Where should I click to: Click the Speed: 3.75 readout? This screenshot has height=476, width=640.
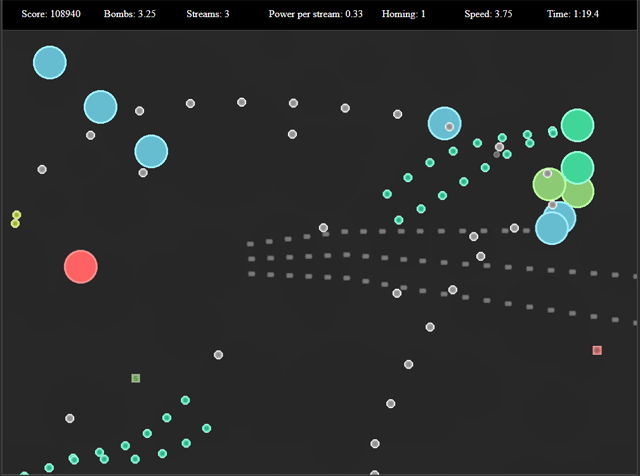click(488, 14)
